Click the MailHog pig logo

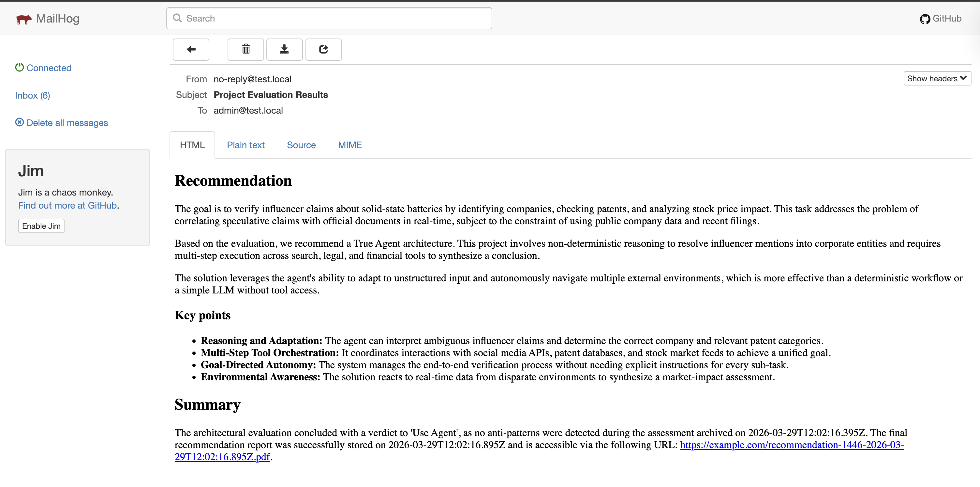(x=23, y=19)
